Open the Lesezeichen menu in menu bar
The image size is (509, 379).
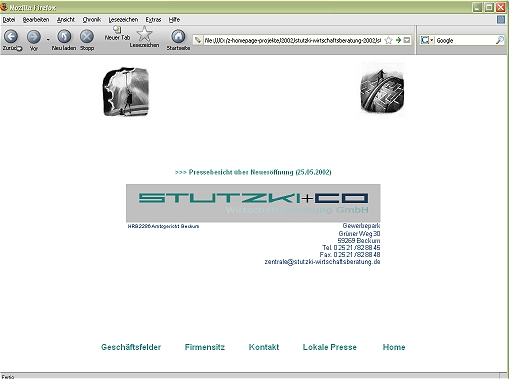click(123, 20)
